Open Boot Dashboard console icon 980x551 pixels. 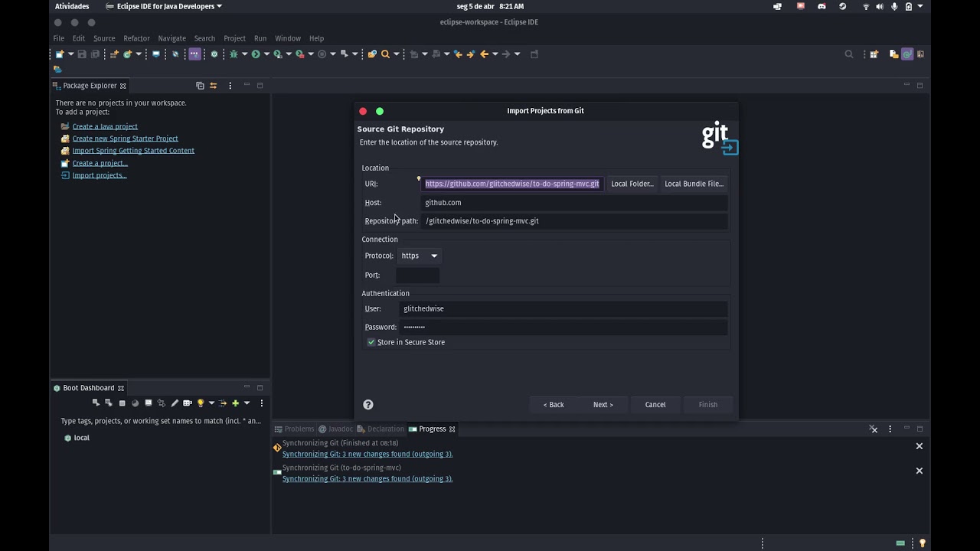149,403
